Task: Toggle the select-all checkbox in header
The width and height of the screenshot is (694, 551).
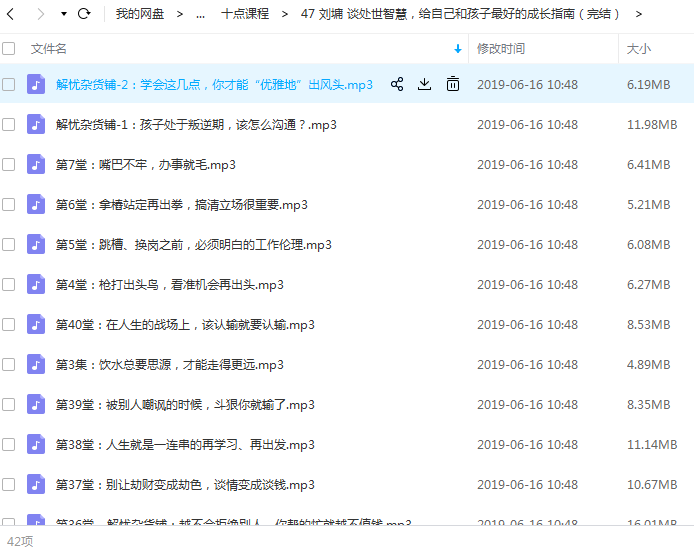Action: 9,48
